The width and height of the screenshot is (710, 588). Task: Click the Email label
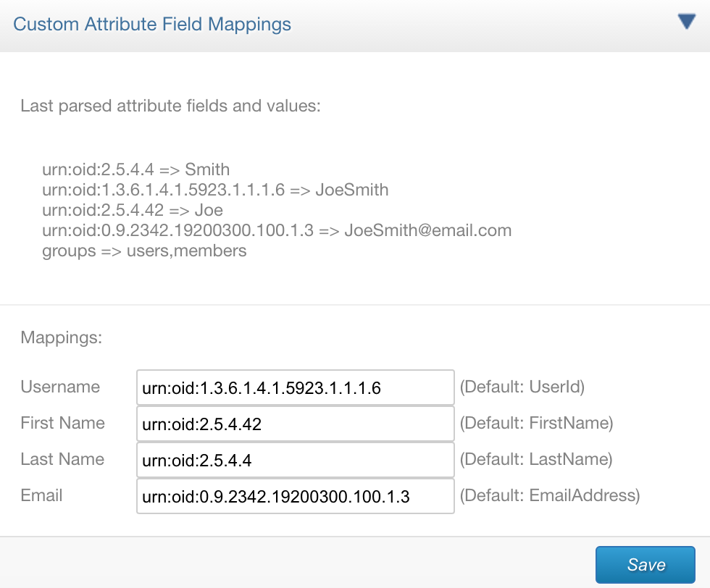pos(41,495)
